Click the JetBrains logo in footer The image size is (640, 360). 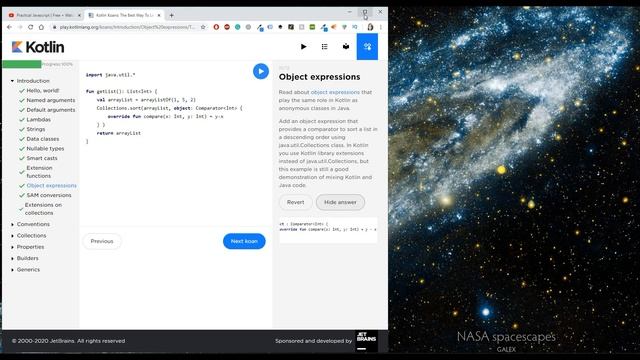pos(367,341)
